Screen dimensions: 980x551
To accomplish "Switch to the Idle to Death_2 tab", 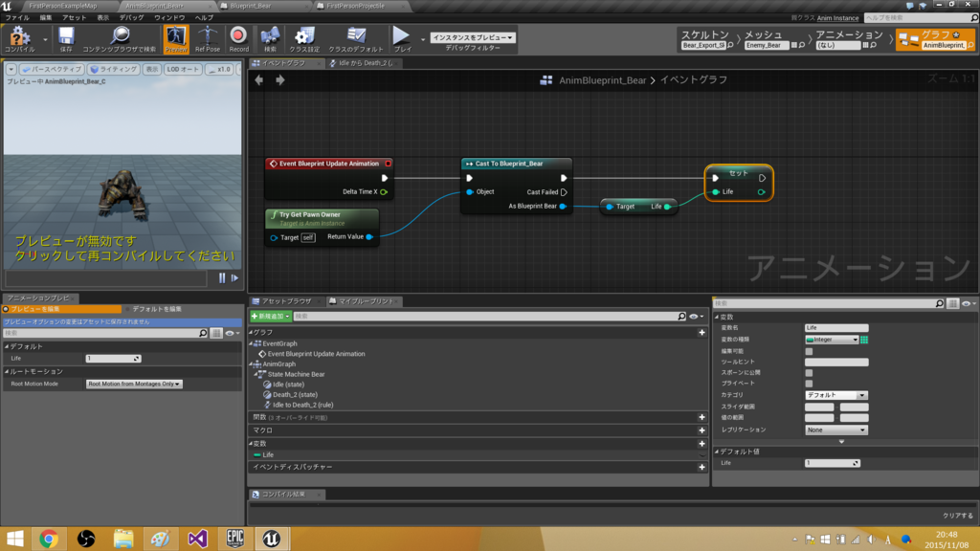I will [365, 63].
